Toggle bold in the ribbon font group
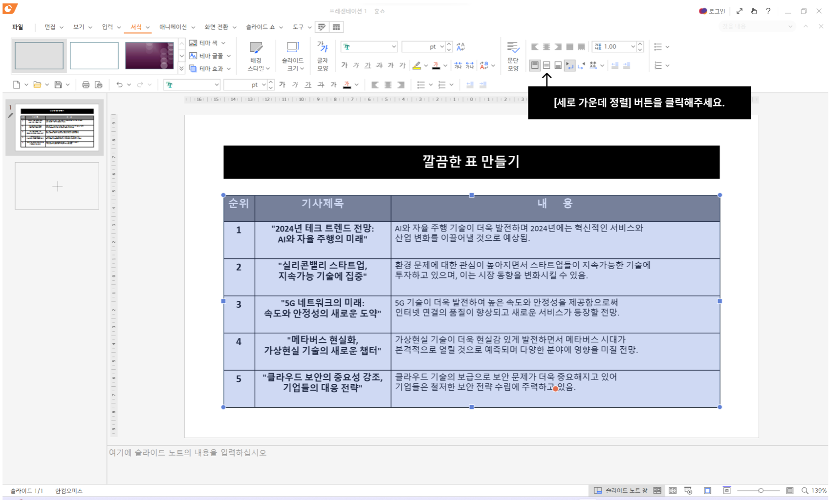Image resolution: width=829 pixels, height=504 pixels. [345, 65]
